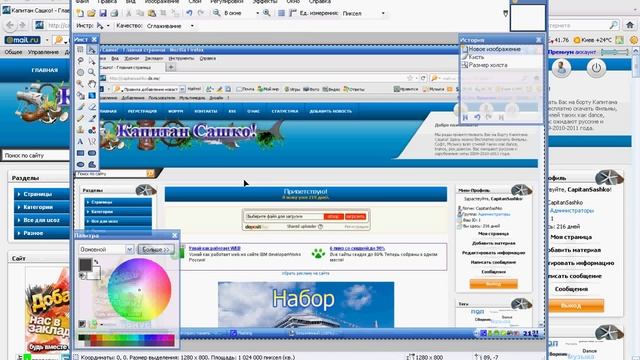Select the Ellipse Select tool
The height and width of the screenshot is (360, 640).
(80, 72)
